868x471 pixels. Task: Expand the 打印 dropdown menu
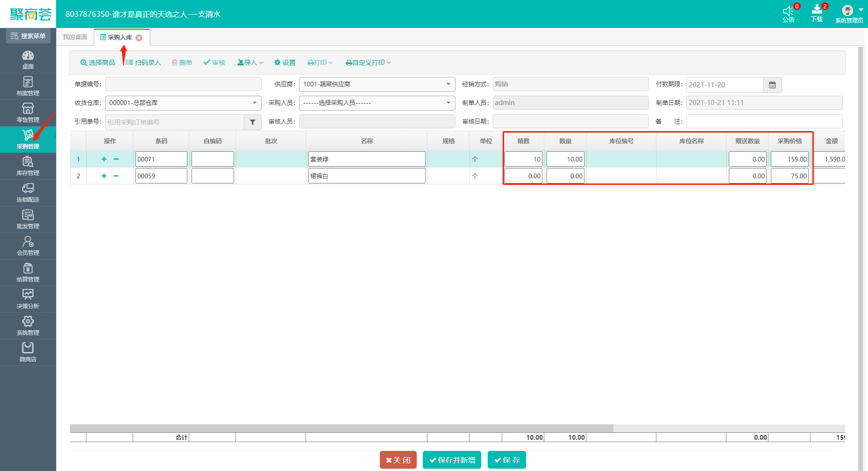click(320, 63)
